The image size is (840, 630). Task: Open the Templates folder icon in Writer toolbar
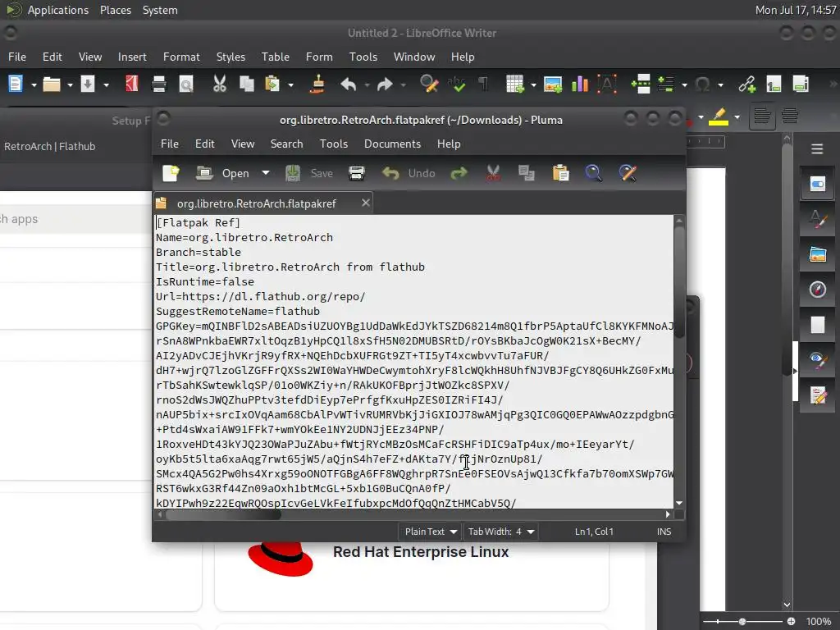(x=52, y=84)
